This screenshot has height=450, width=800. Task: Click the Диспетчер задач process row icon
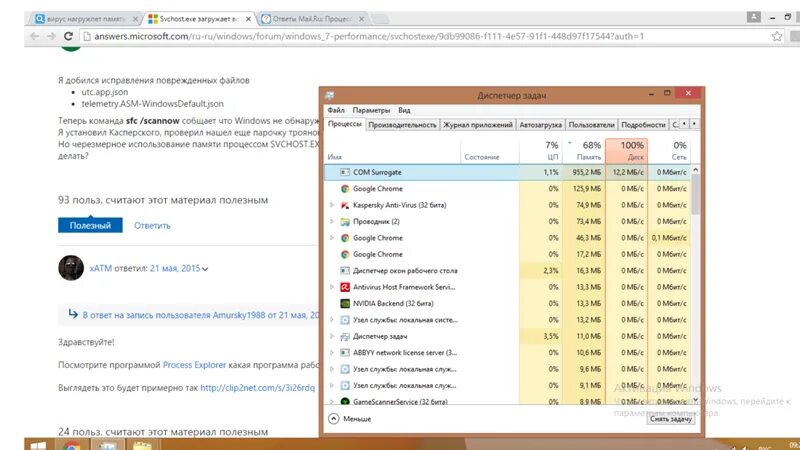point(345,336)
